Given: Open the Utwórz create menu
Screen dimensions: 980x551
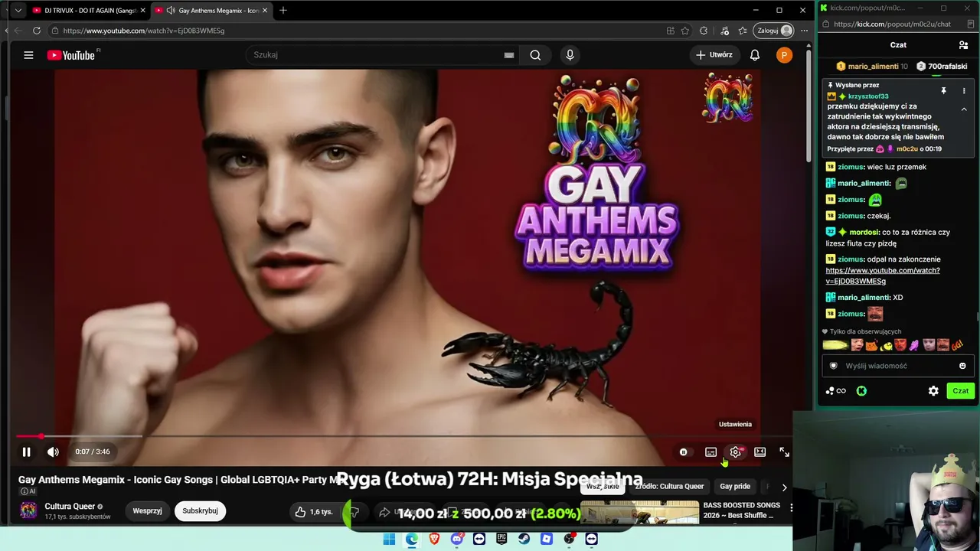Looking at the screenshot, I should pos(714,55).
